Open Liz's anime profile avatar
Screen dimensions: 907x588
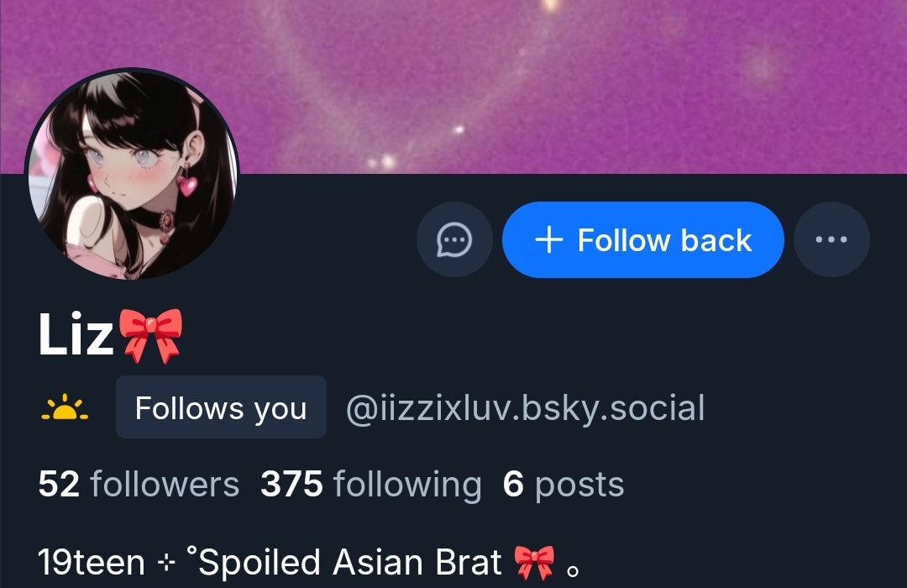[x=131, y=174]
